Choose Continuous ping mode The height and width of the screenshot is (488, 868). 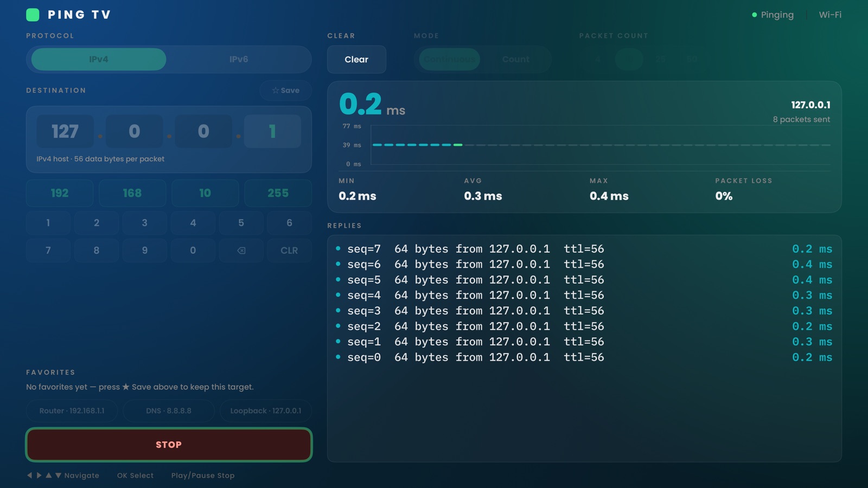[x=449, y=59]
